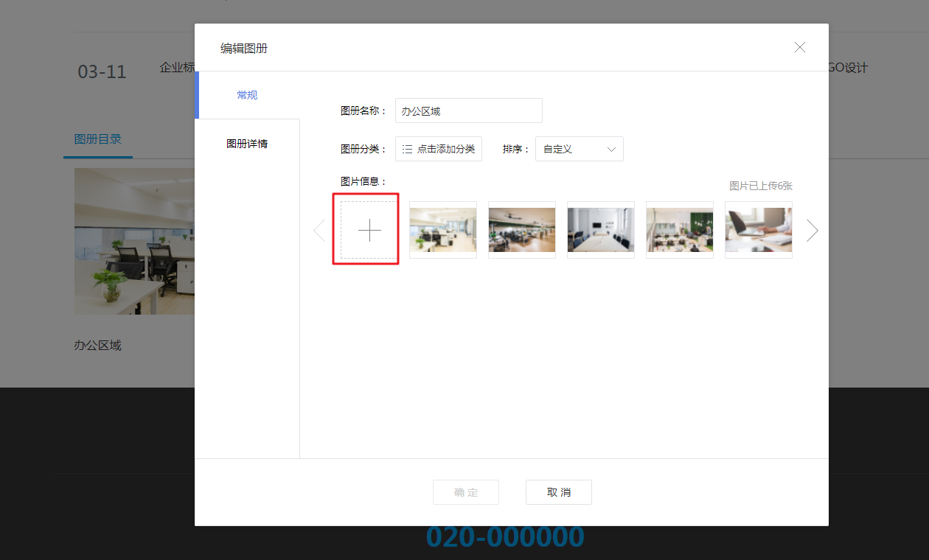Open the 排序 自定义 dropdown

point(580,149)
